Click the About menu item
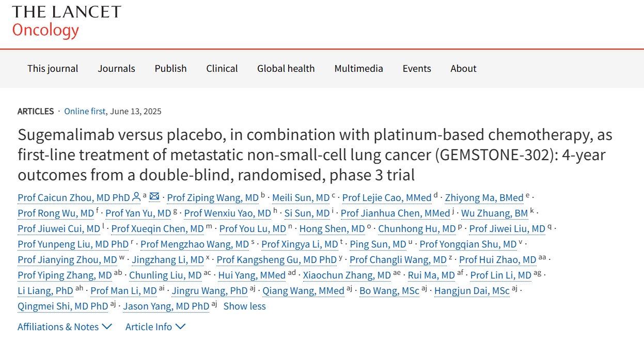644x340 pixels. click(x=463, y=68)
